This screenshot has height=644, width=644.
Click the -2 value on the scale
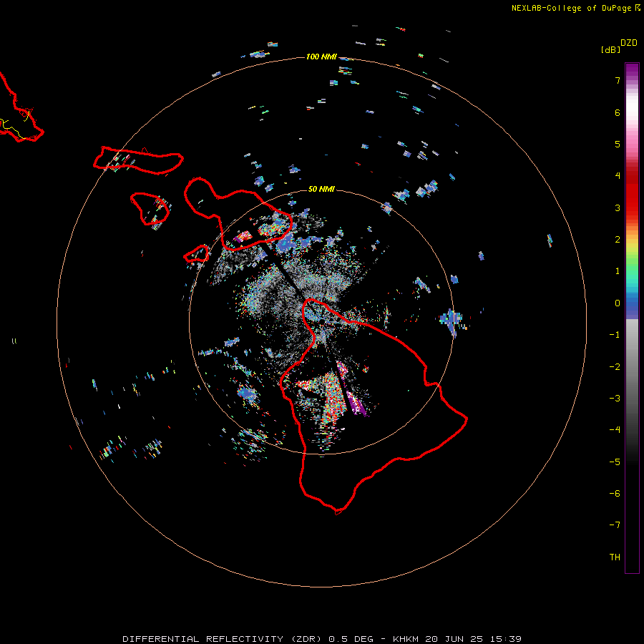pos(615,367)
